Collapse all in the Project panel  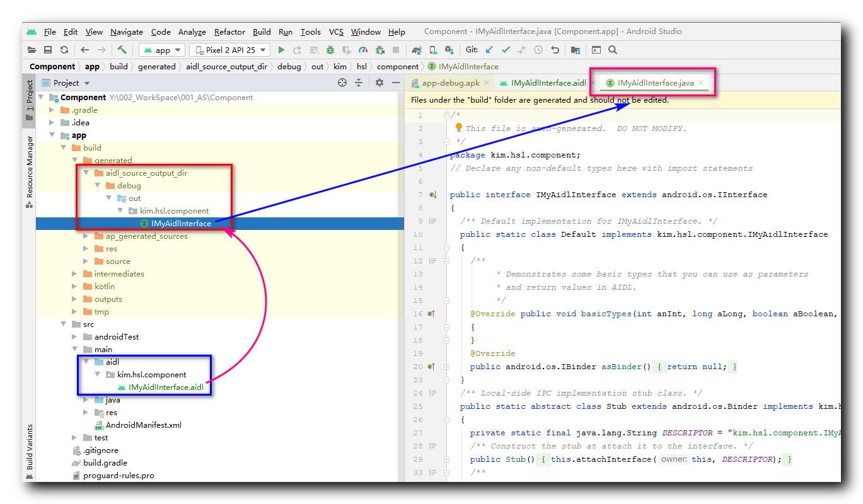tap(359, 83)
